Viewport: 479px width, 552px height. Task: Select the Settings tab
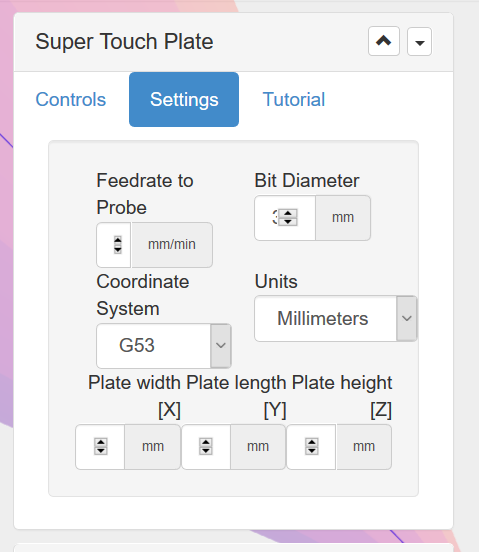click(x=184, y=99)
